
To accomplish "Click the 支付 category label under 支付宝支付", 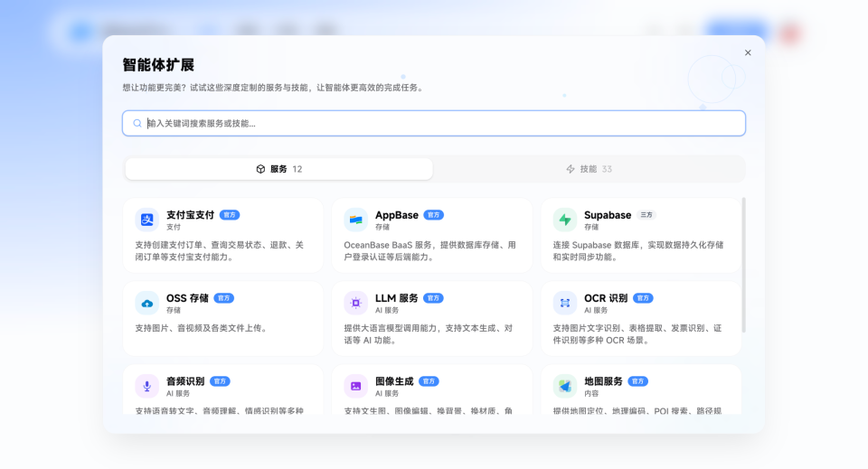I will (174, 228).
